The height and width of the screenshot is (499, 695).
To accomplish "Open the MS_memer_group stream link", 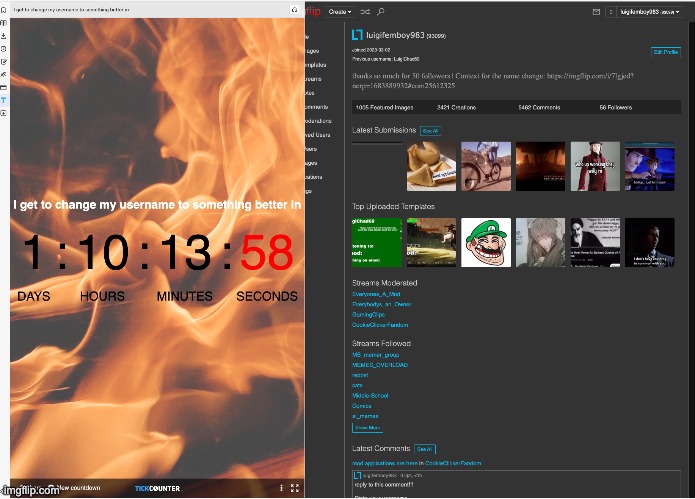I will click(x=375, y=355).
